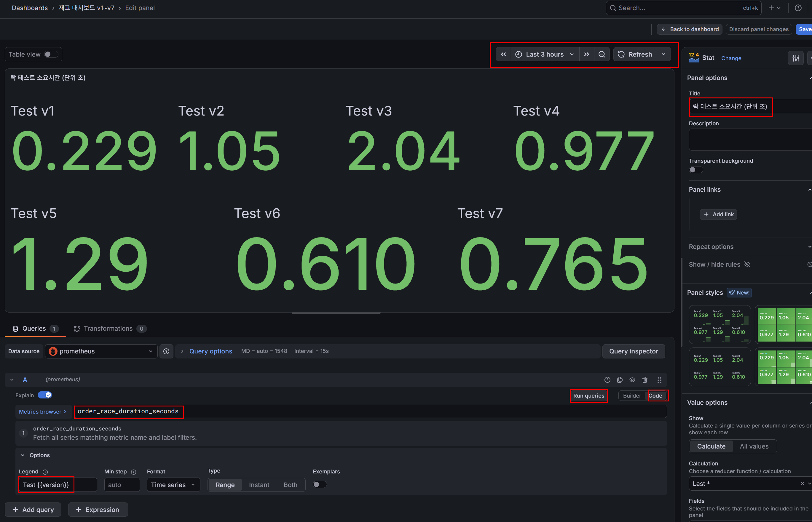Open the Queries tab
812x522 pixels.
[35, 329]
